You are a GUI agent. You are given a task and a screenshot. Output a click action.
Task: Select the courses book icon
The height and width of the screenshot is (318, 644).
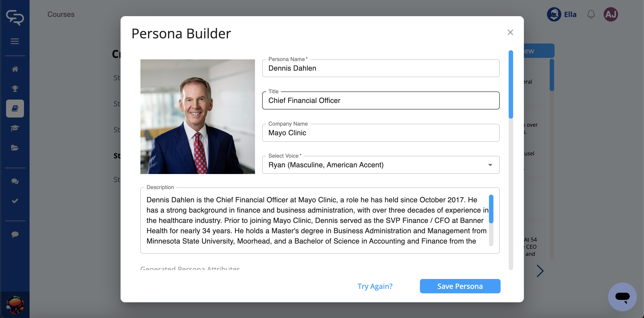tap(15, 108)
